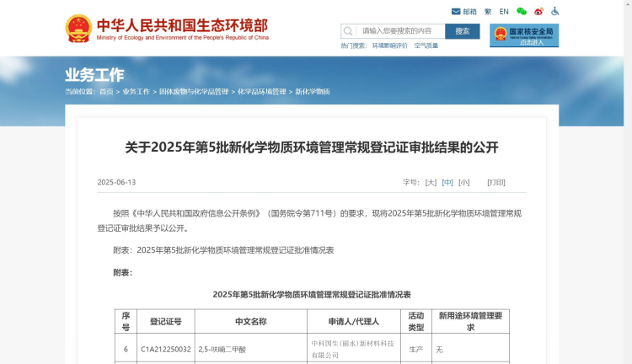The image size is (632, 364).
Task: Click the WeChat icon in header
Action: click(x=522, y=12)
